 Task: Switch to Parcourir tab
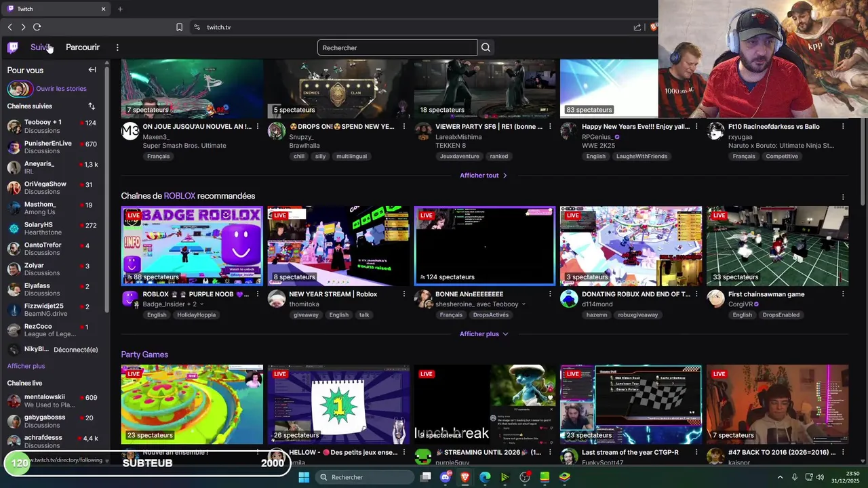point(83,47)
